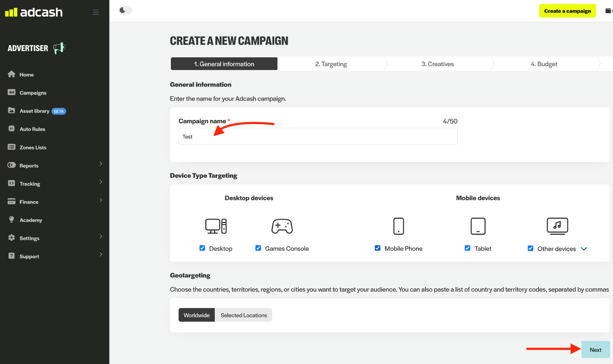
Task: Choose the Selected Locations option
Action: click(244, 315)
